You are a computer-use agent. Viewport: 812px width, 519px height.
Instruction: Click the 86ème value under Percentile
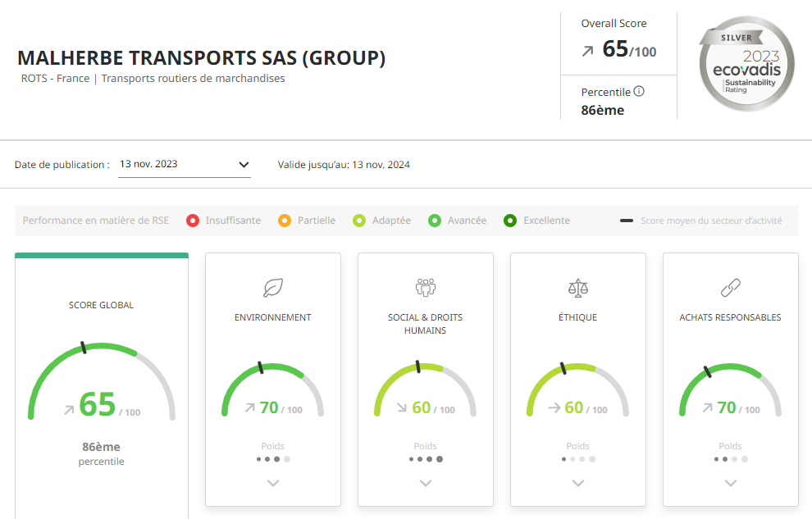603,110
